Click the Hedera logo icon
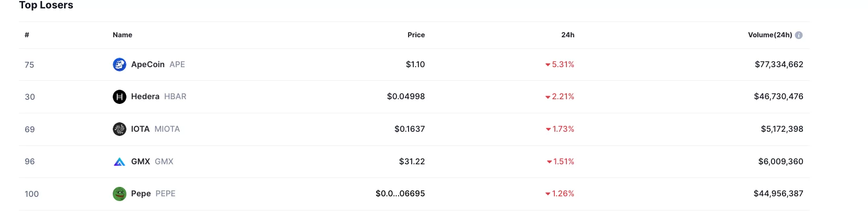The height and width of the screenshot is (211, 868). 120,97
